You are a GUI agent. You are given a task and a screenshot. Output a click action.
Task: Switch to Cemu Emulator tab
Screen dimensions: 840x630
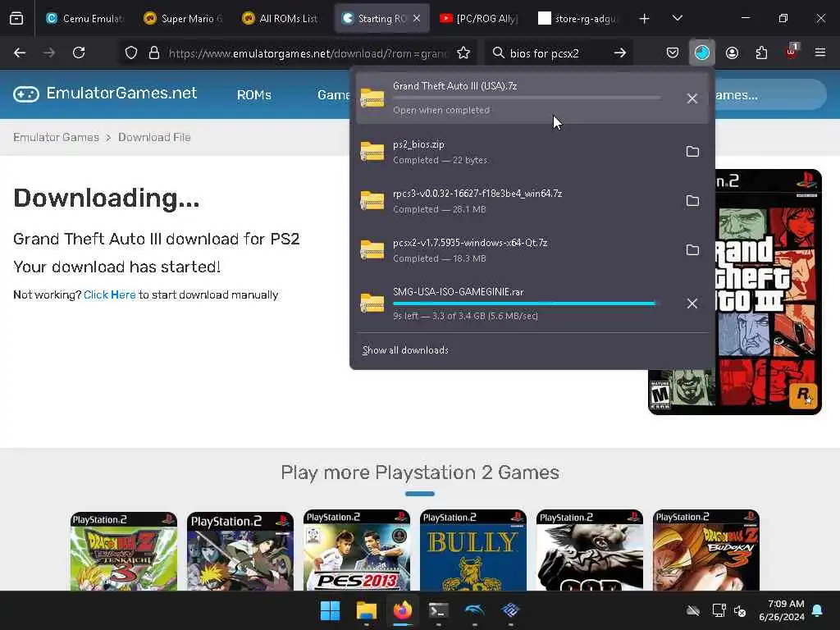click(x=84, y=18)
